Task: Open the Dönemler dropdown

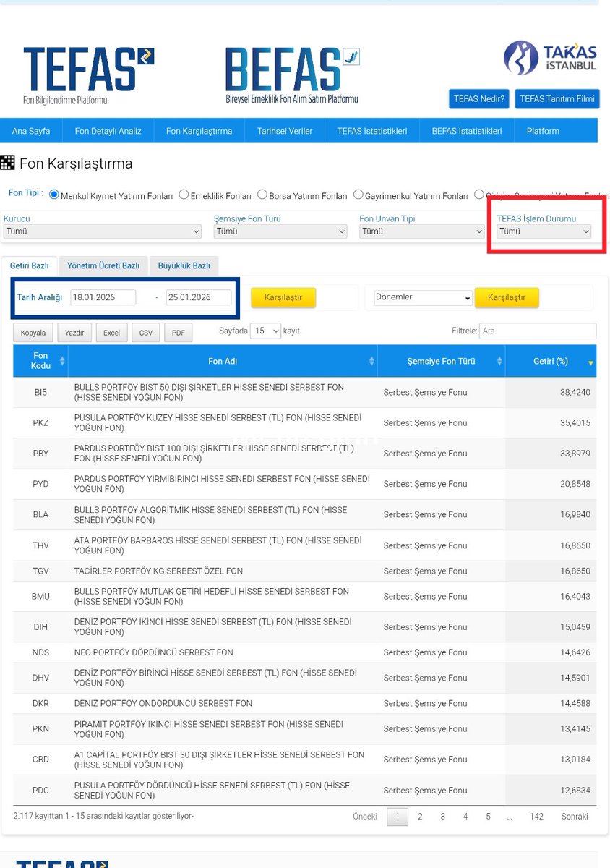Action: (423, 297)
